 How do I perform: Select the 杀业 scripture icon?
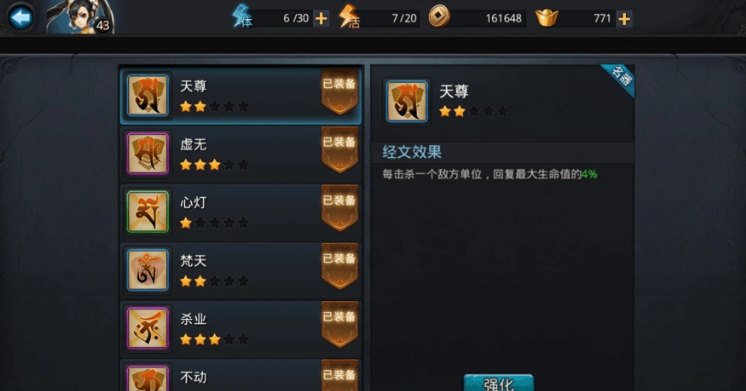click(147, 328)
